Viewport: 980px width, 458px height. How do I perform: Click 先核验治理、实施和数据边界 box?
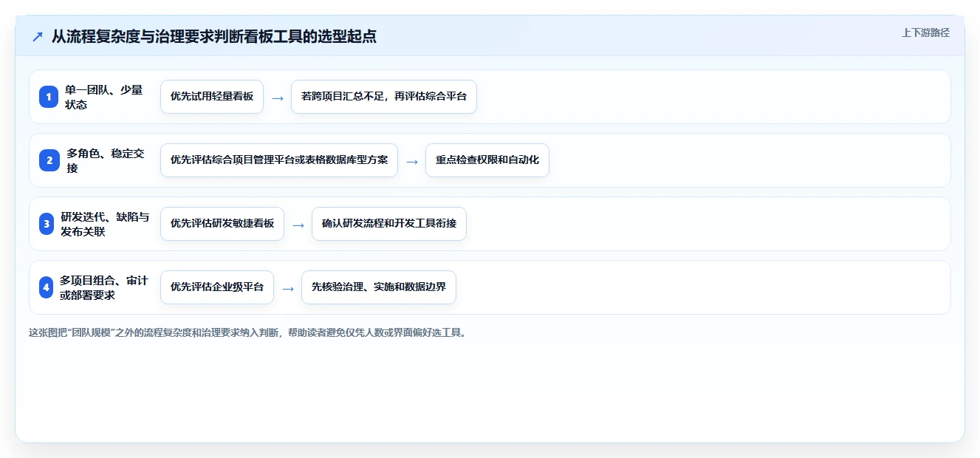point(379,287)
